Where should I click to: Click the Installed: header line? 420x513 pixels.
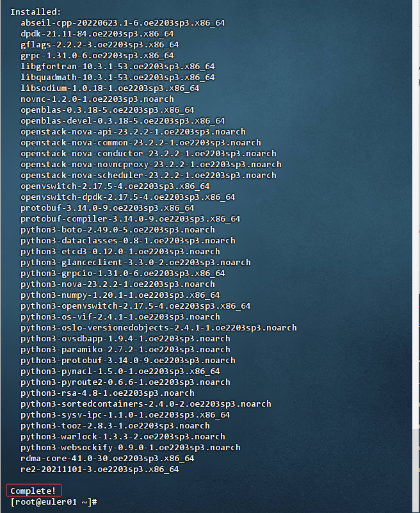click(36, 12)
